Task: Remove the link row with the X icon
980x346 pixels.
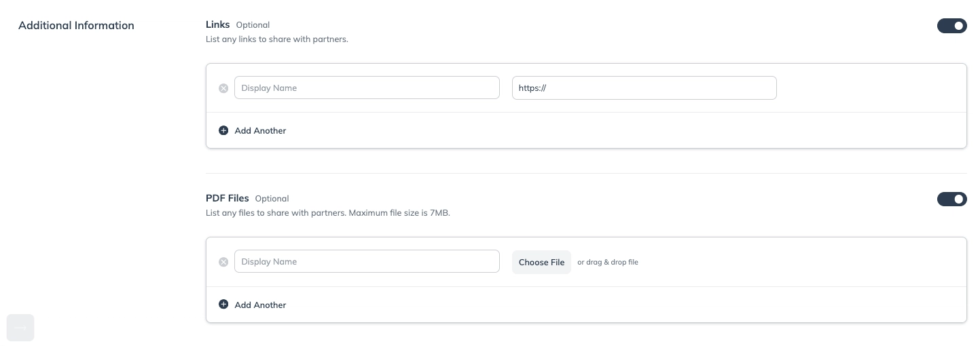Action: 223,88
